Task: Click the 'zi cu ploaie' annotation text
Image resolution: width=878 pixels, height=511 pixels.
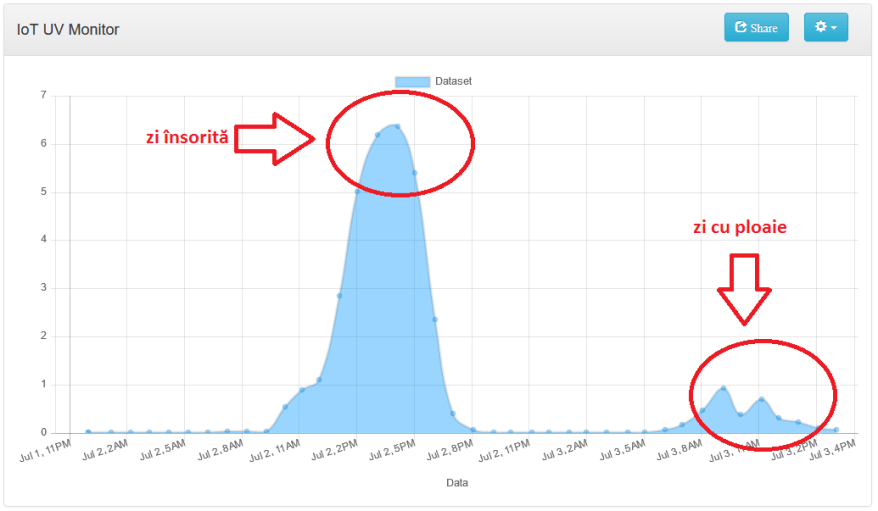Action: tap(740, 227)
